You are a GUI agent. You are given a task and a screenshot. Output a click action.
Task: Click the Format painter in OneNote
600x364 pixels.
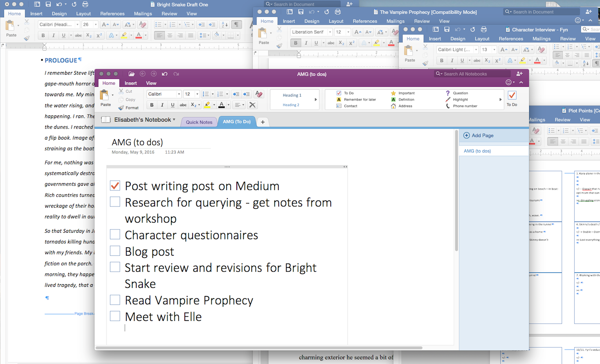tap(129, 108)
